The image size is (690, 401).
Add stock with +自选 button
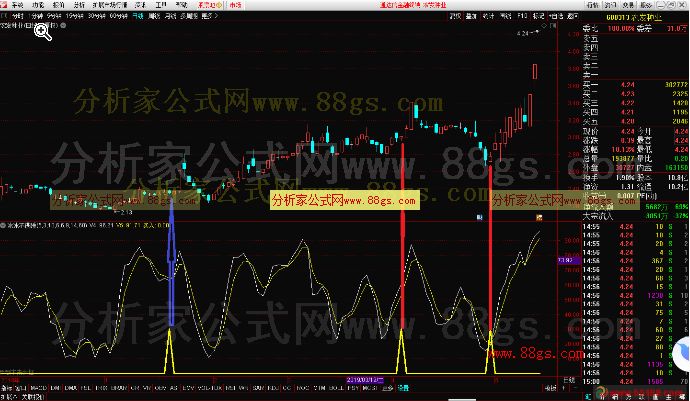click(x=556, y=16)
